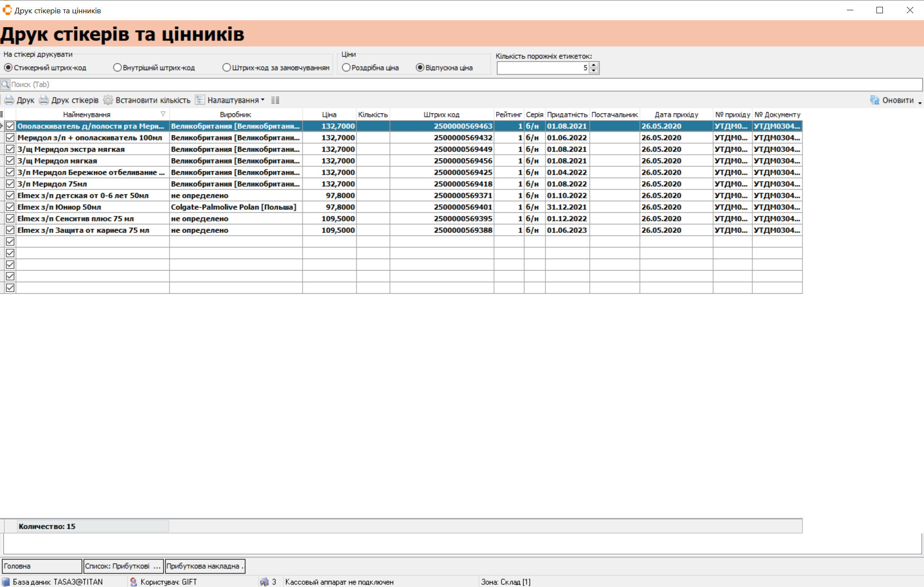This screenshot has height=587, width=924.
Task: Click the search magnifier icon
Action: click(5, 84)
